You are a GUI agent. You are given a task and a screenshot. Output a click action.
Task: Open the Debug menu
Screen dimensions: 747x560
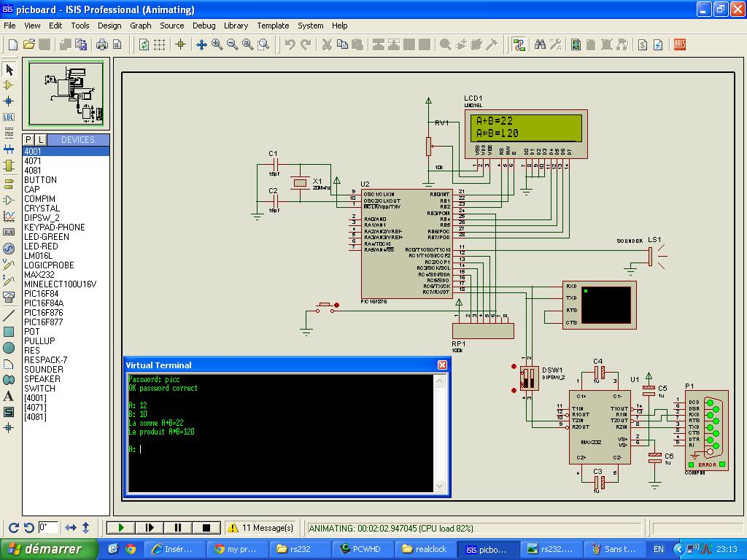tap(204, 26)
